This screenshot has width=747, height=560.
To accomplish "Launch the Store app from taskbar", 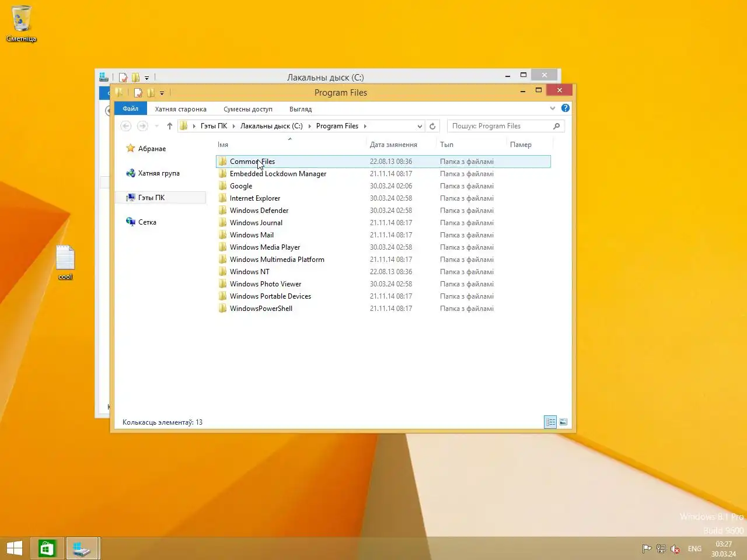I will (47, 548).
